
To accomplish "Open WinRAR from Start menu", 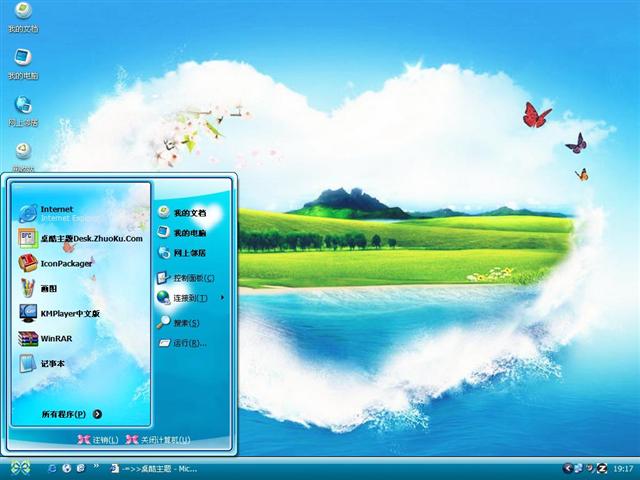I will (x=45, y=338).
